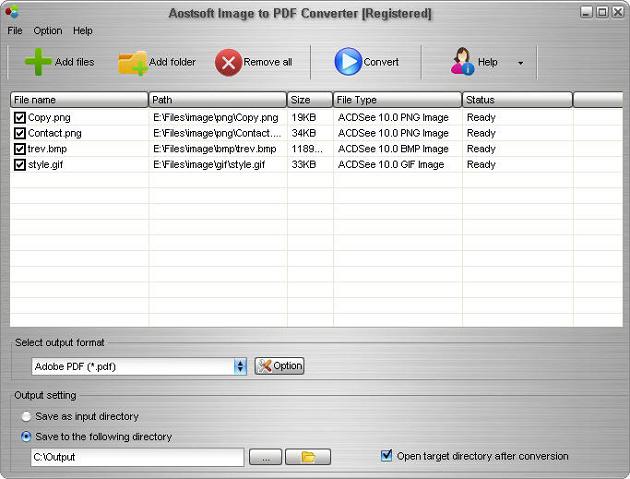The height and width of the screenshot is (479, 630).
Task: Click path E:\Files\image\bmp\trev.bmp
Action: coord(215,149)
